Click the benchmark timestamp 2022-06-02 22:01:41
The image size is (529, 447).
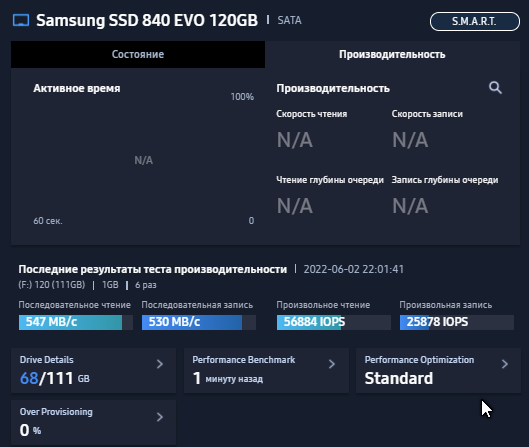coord(354,269)
